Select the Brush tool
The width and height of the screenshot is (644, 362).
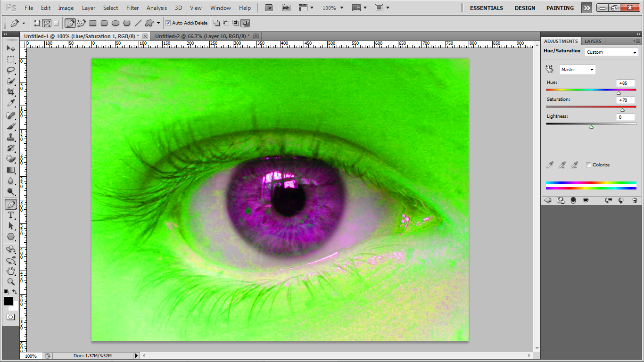coord(10,126)
